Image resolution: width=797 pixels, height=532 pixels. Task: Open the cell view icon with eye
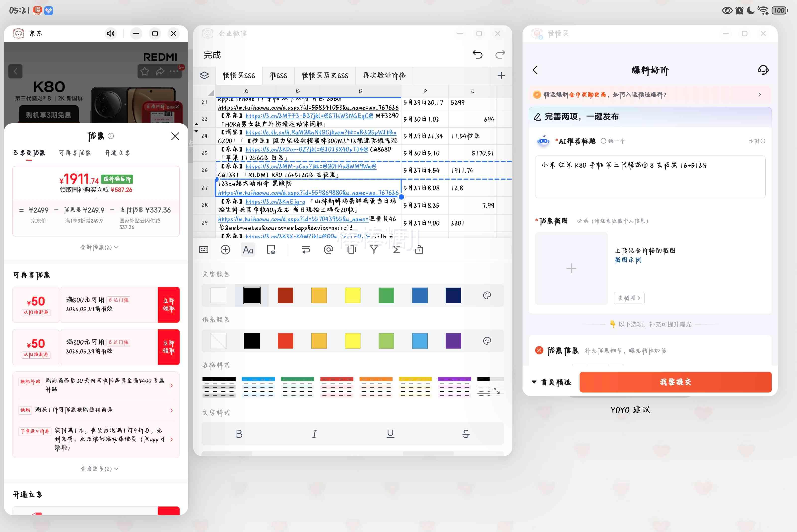(x=271, y=250)
